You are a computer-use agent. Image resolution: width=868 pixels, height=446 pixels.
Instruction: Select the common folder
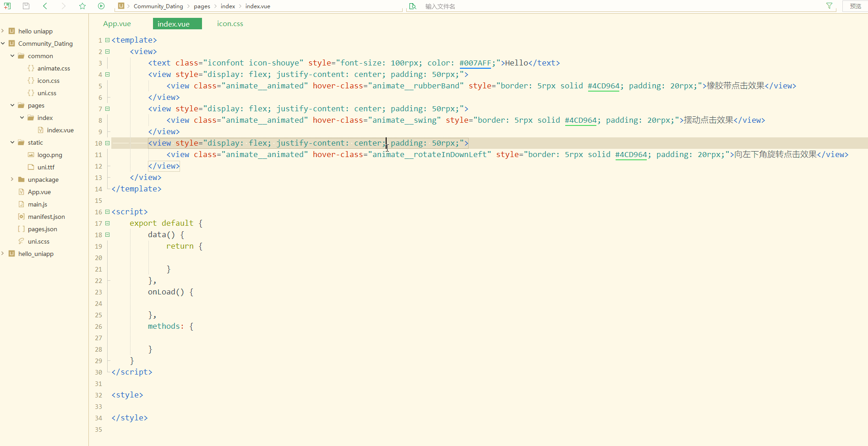(40, 56)
